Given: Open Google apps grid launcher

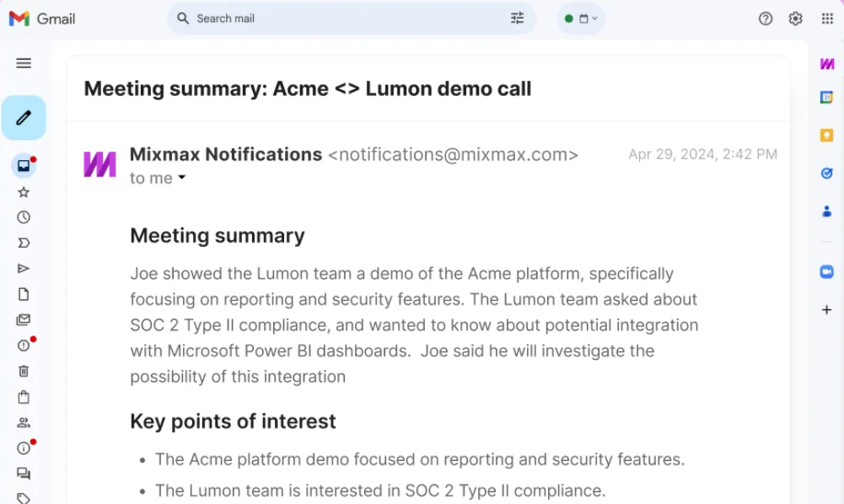Looking at the screenshot, I should (827, 19).
